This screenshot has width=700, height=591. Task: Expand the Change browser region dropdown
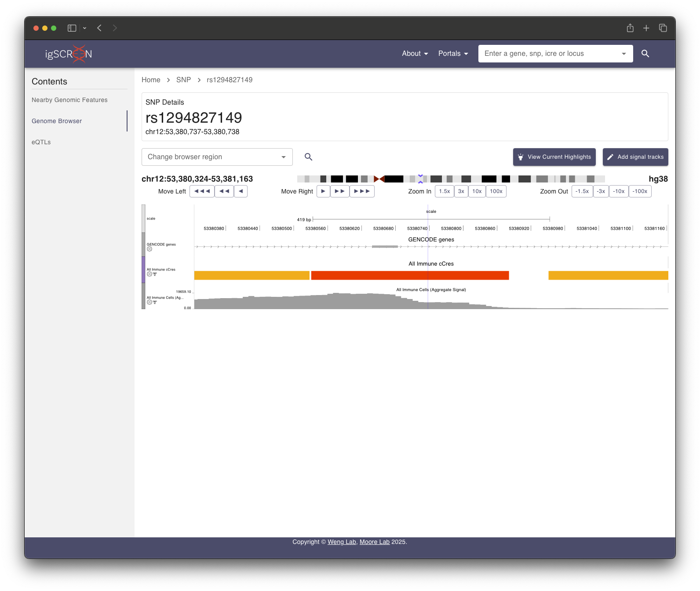[284, 157]
